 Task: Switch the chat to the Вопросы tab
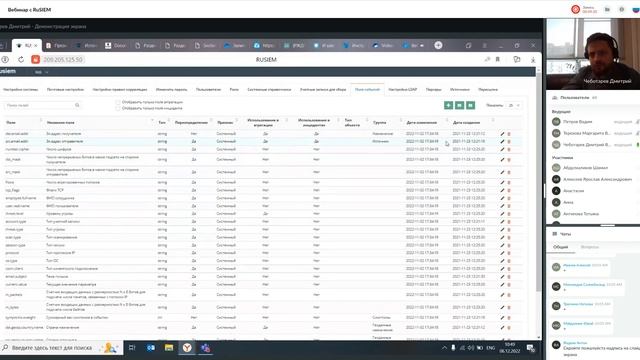(589, 247)
